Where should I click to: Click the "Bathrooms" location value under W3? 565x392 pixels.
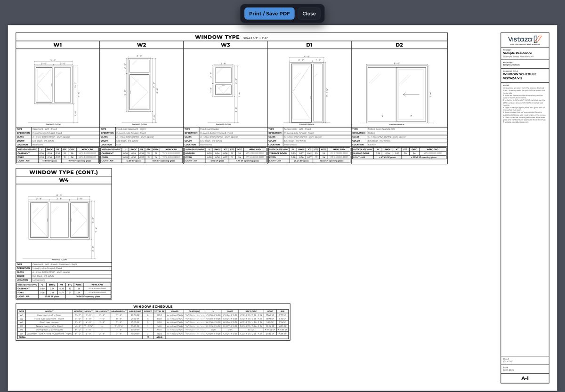[206, 144]
